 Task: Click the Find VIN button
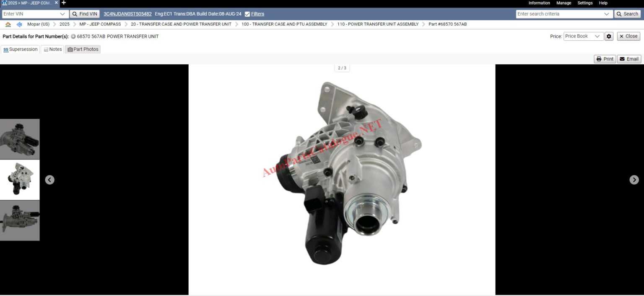[85, 14]
